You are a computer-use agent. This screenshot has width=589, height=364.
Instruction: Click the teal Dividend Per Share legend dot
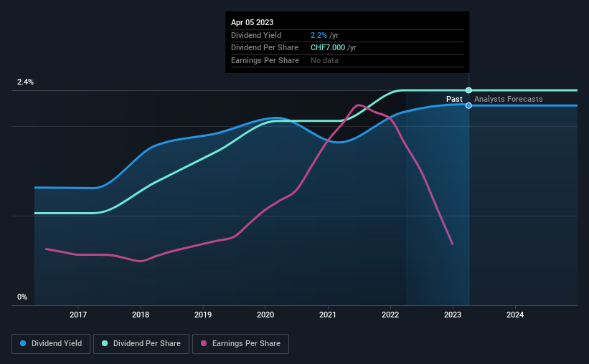[105, 343]
